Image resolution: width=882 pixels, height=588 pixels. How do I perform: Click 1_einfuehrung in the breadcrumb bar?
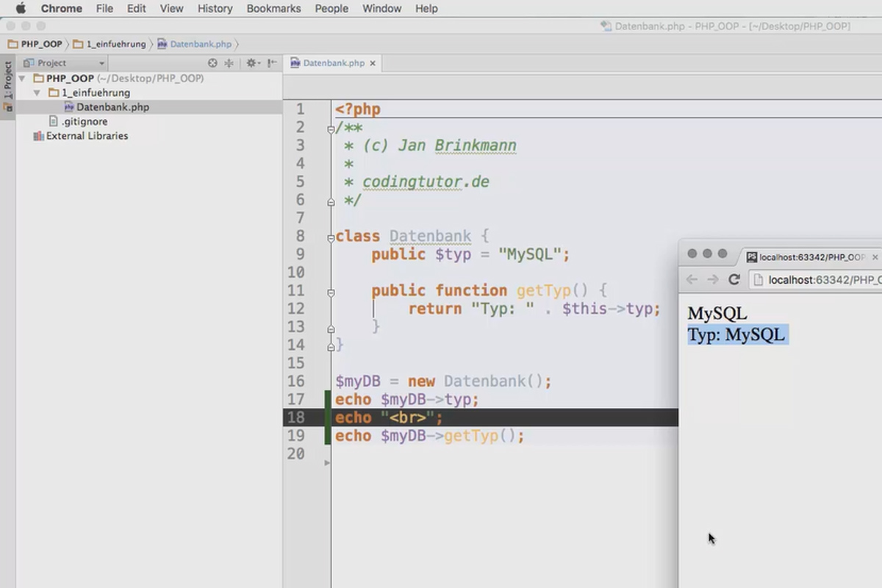click(x=110, y=44)
